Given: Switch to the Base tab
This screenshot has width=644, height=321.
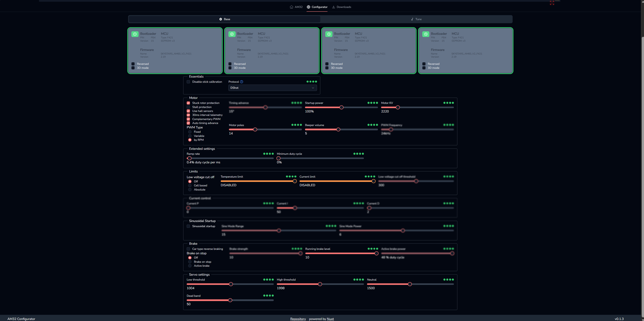Looking at the screenshot, I should (224, 19).
